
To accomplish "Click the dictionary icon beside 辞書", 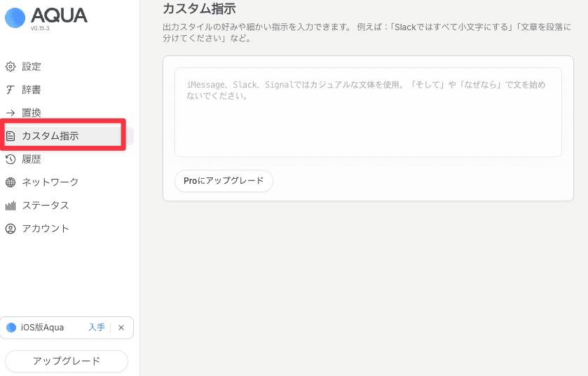I will [11, 90].
